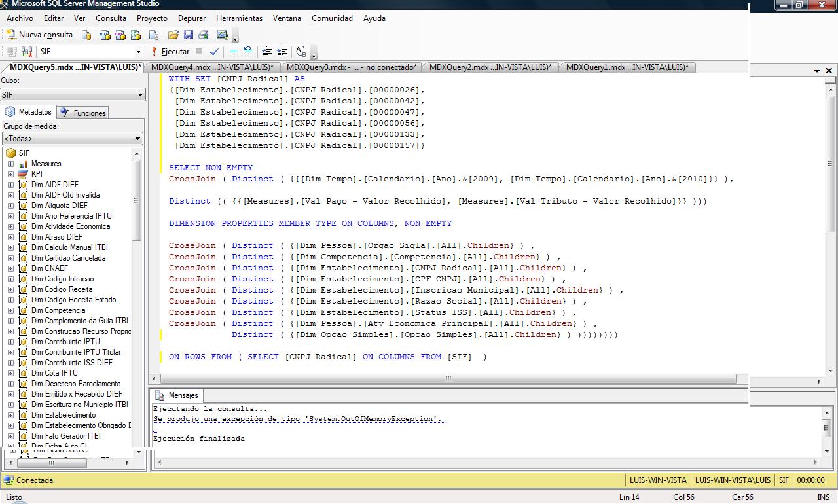Click the printer icon
This screenshot has height=504, width=838.
203,35
